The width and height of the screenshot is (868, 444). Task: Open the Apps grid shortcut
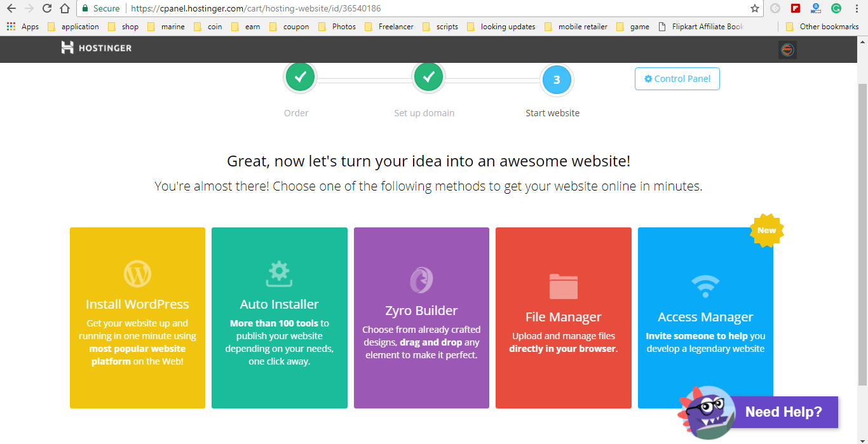[x=23, y=27]
